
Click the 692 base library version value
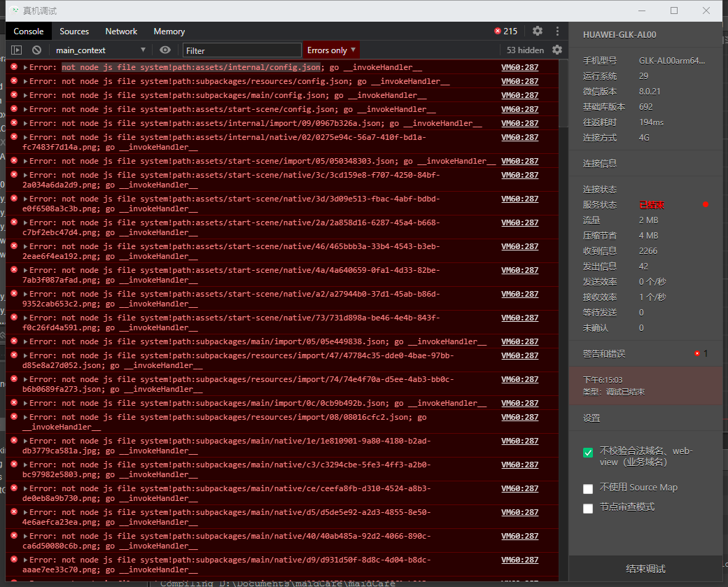[646, 107]
